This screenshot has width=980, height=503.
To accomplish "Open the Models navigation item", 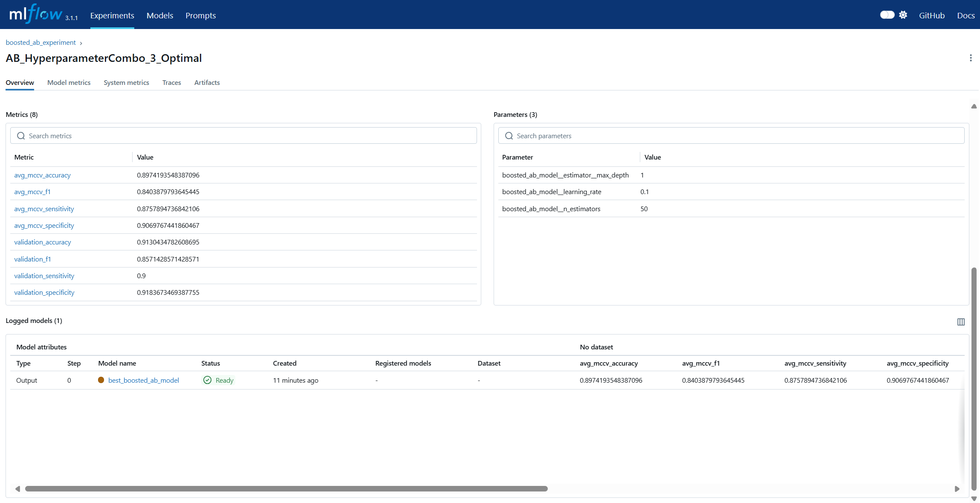I will click(160, 15).
